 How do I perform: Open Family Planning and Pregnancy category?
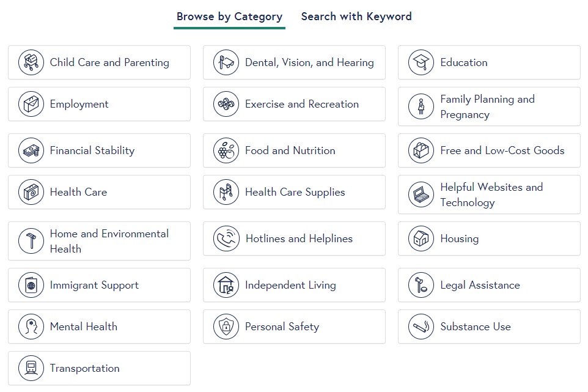click(490, 106)
